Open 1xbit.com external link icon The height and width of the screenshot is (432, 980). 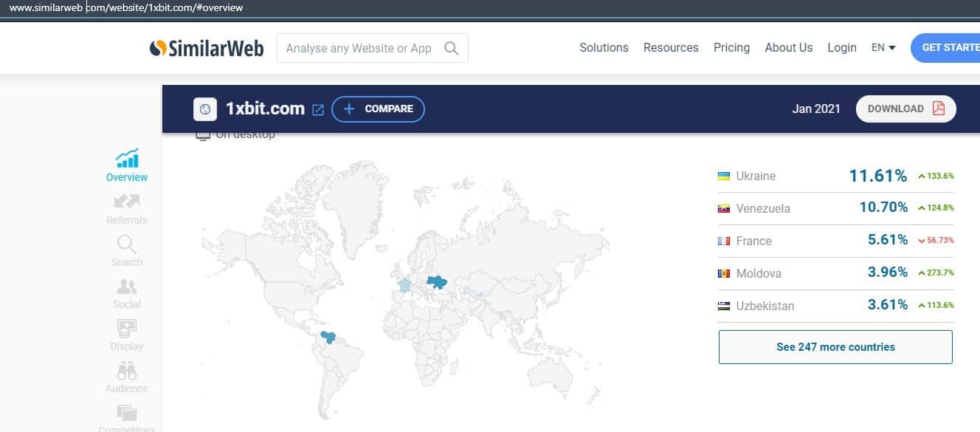(x=318, y=109)
